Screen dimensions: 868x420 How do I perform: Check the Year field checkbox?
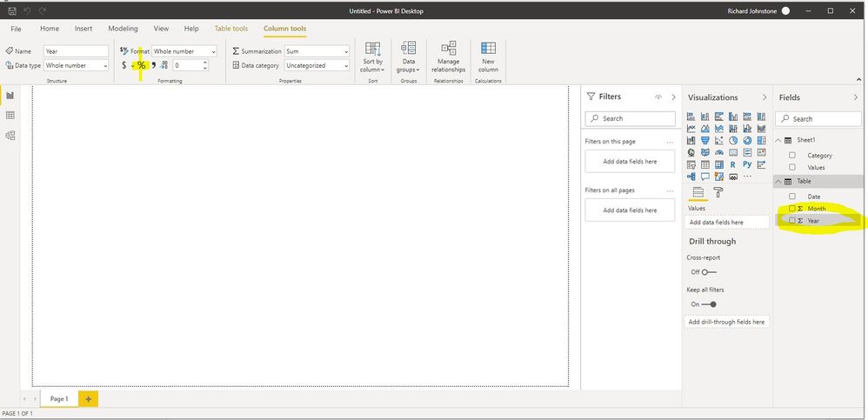click(792, 221)
